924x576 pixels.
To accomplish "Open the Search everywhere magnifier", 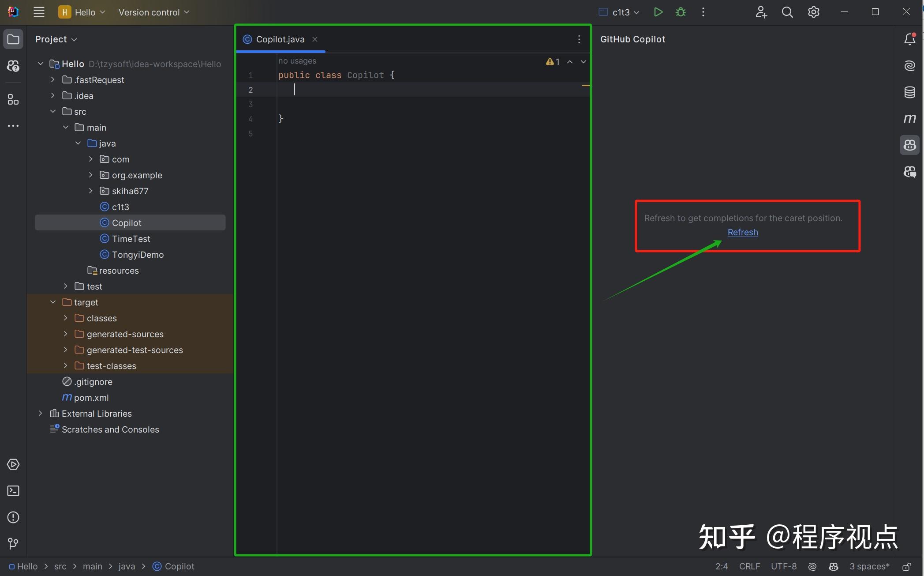I will (x=787, y=12).
